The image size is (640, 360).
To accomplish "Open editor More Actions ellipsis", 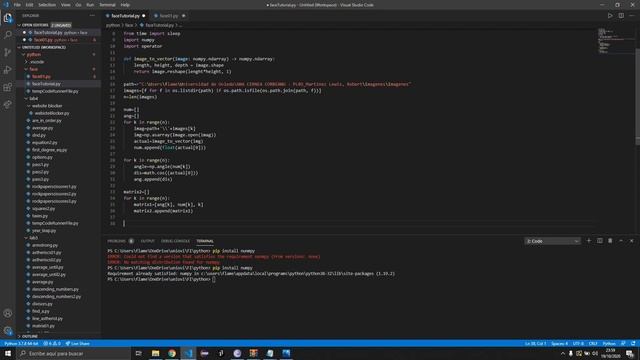I will pos(632,16).
